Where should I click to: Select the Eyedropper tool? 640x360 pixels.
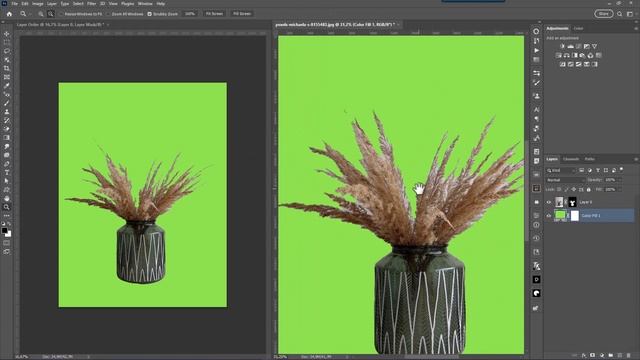tap(7, 86)
